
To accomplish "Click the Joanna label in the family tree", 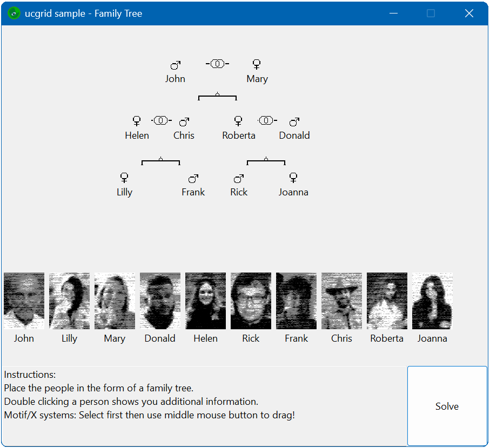I will 293,192.
